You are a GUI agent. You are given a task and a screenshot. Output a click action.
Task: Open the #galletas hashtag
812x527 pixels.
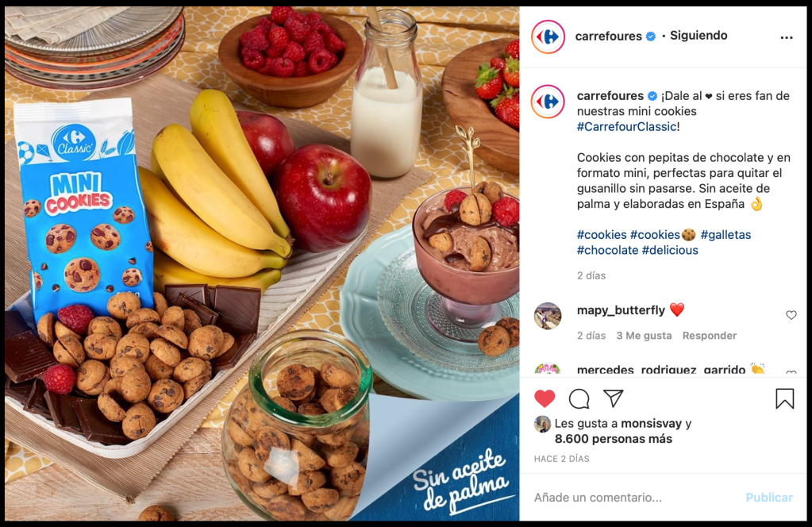tap(725, 234)
